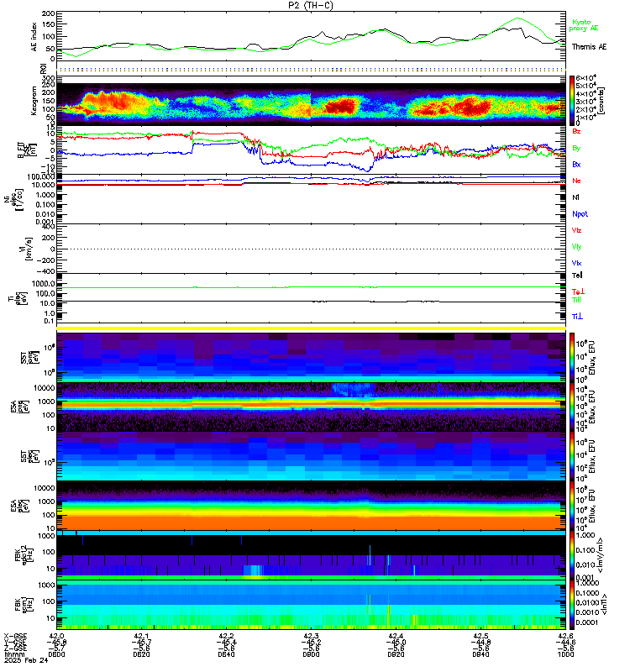Image resolution: width=630 pixels, height=672 pixels.
Task: Click the 0900 time tick label
Action: pyautogui.click(x=311, y=654)
